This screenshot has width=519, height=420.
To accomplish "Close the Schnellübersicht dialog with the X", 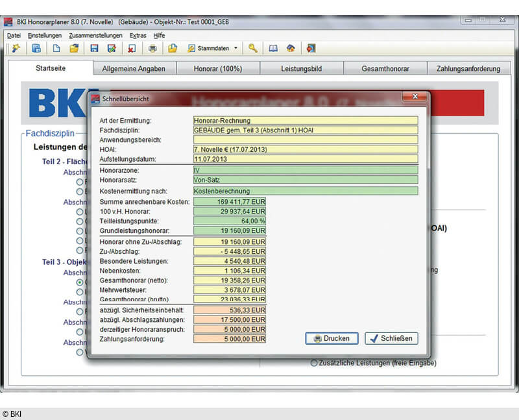I will point(415,96).
